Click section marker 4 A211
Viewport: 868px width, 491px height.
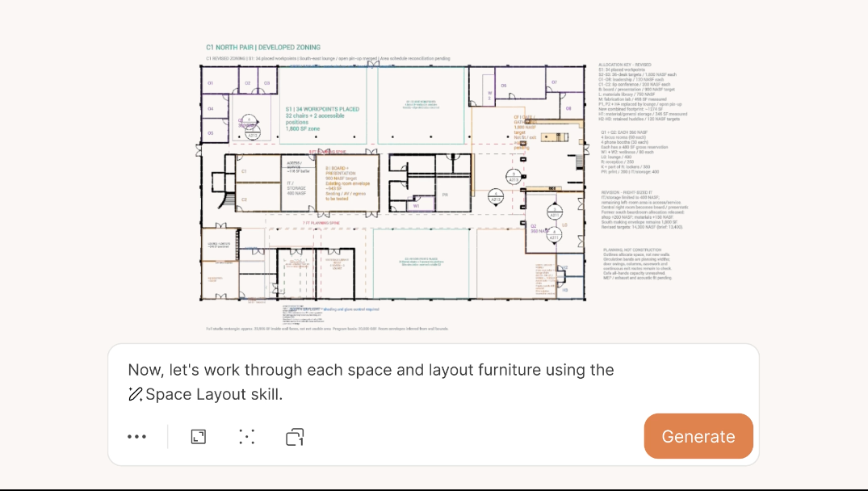pos(554,235)
